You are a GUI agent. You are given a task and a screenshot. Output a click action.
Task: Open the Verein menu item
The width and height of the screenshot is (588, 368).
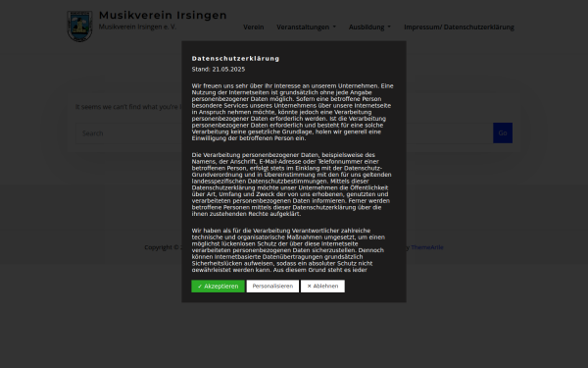click(x=254, y=27)
